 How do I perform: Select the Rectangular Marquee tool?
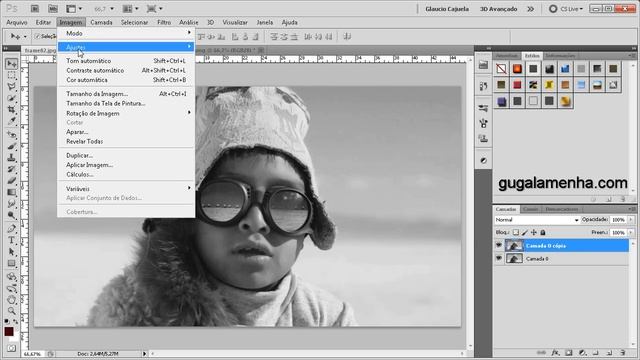point(11,76)
